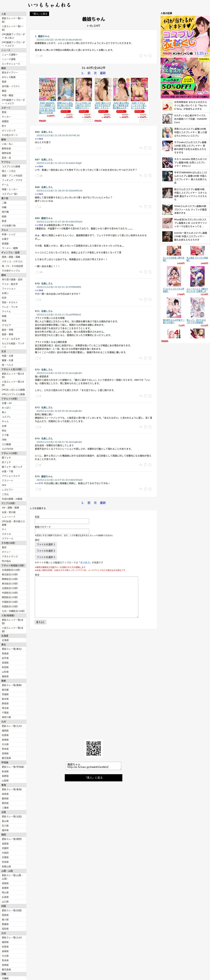Image resolution: width=210 pixels, height=980 pixels.
Task: Focus the 削除パスワード input field
Action: pos(62,531)
